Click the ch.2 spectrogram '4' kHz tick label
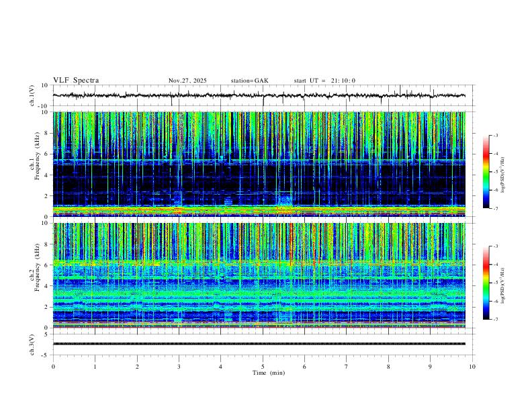The image size is (532, 411). coord(46,286)
